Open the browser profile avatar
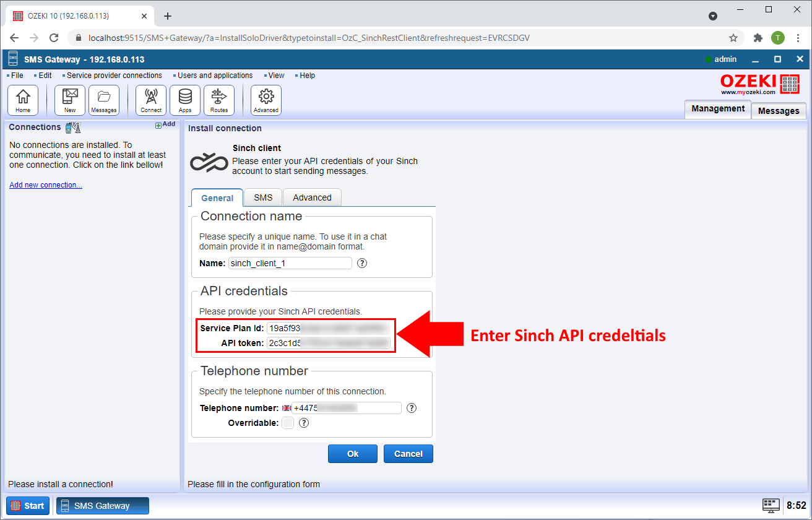Image resolution: width=812 pixels, height=520 pixels. (x=778, y=38)
